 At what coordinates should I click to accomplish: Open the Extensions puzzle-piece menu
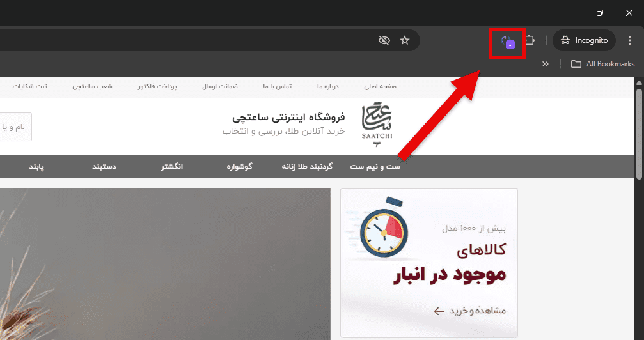[530, 40]
